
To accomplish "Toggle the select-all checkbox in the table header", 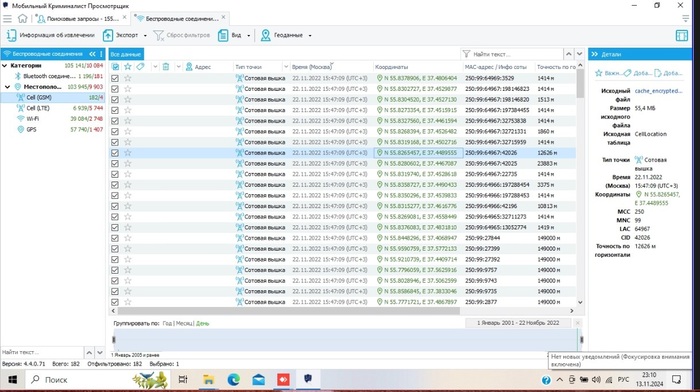I will click(x=115, y=67).
